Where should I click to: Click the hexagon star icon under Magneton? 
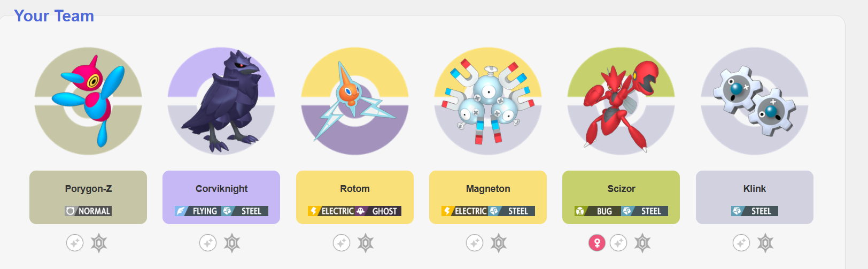click(499, 243)
